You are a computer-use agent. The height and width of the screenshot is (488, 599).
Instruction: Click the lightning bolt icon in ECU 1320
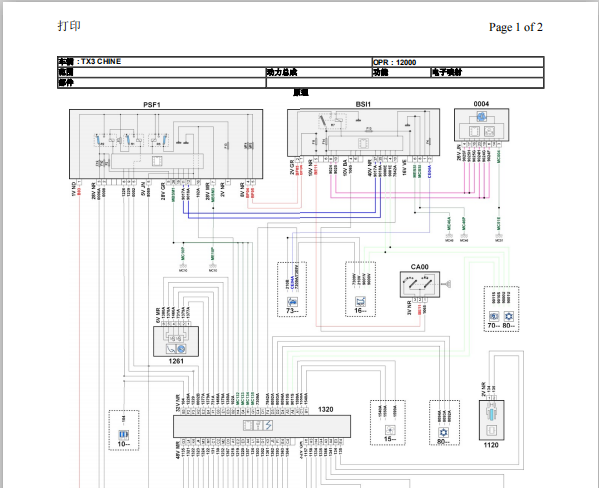(269, 425)
